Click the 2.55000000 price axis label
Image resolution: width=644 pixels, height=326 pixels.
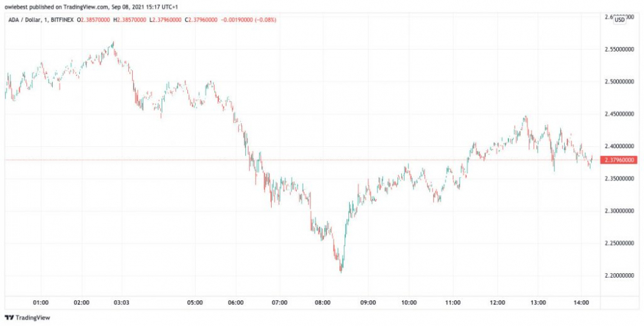click(x=620, y=50)
